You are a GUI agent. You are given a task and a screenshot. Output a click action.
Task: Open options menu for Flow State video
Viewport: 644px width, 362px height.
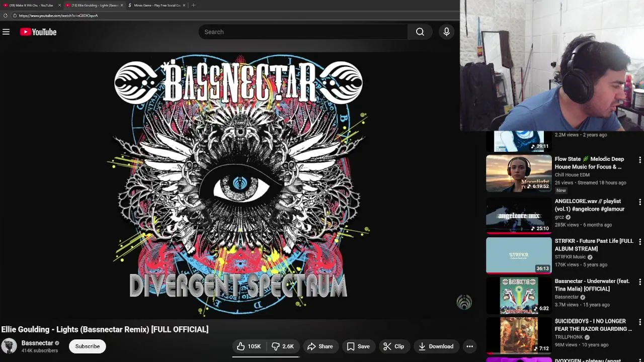[639, 160]
